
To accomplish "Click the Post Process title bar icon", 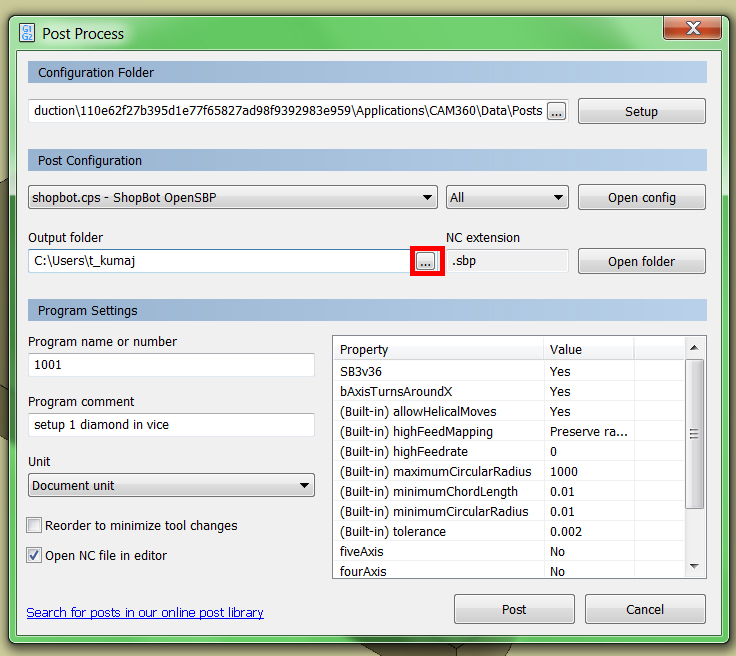I will (x=27, y=33).
